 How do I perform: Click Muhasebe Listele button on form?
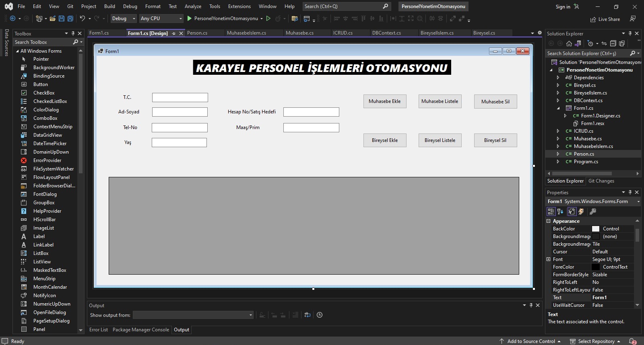440,101
